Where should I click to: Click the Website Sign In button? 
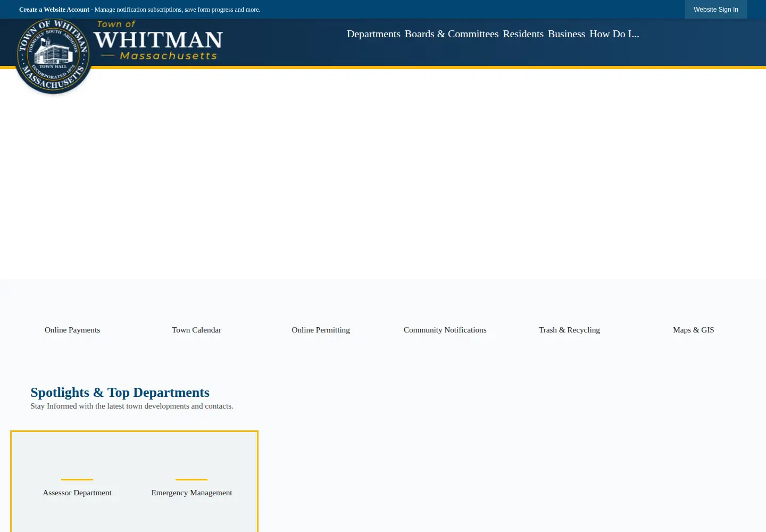[715, 10]
